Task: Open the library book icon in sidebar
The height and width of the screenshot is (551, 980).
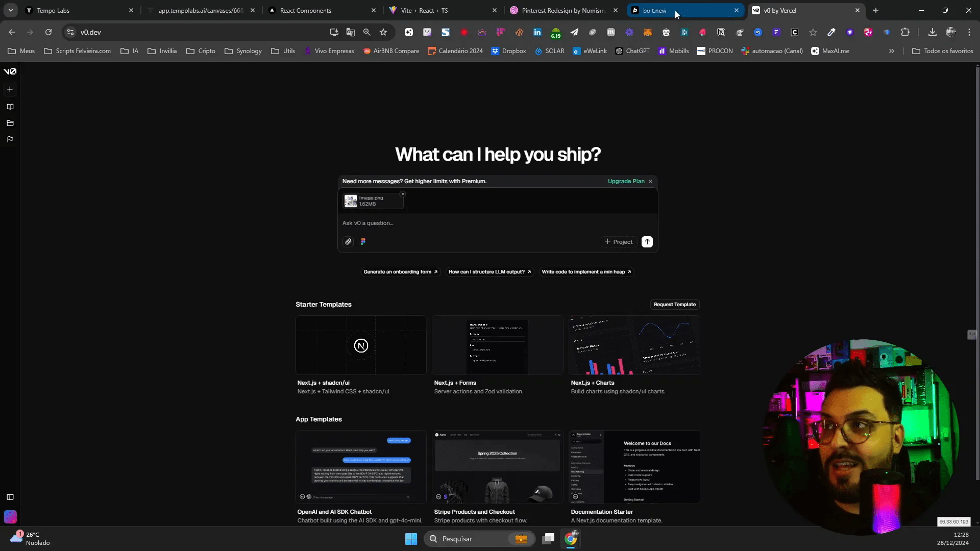Action: 10,107
